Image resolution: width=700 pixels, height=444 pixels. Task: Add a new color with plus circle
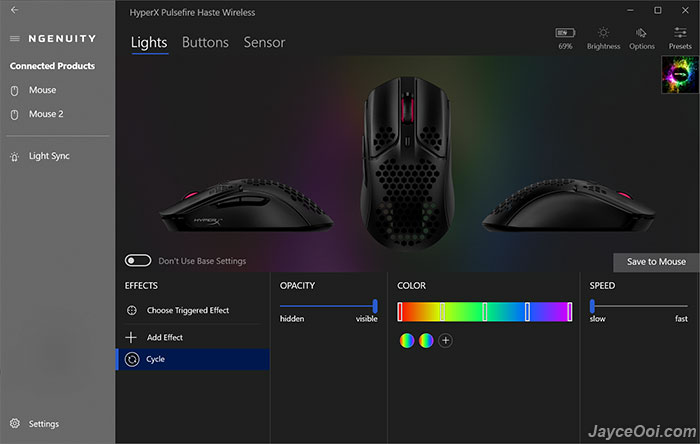click(x=445, y=340)
